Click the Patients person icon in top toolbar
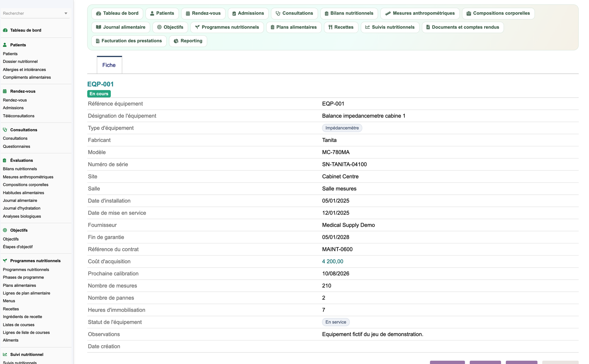589x364 pixels. click(152, 14)
